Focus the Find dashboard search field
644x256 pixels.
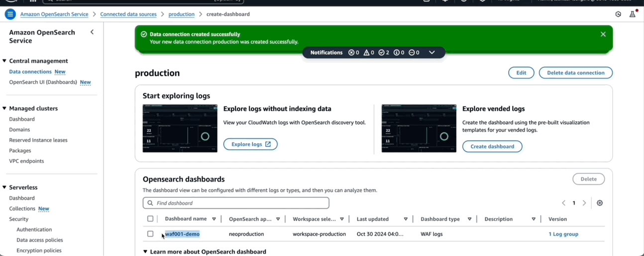coord(236,203)
